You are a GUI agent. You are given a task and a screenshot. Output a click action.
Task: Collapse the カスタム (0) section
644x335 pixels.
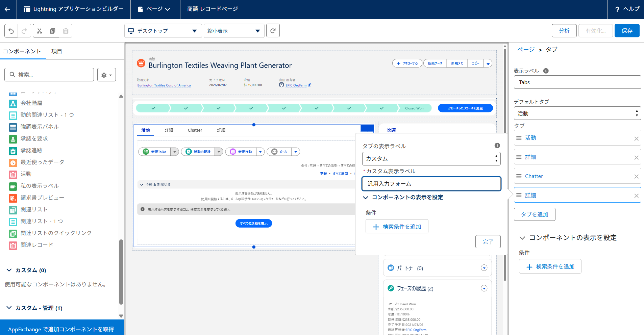(9, 270)
